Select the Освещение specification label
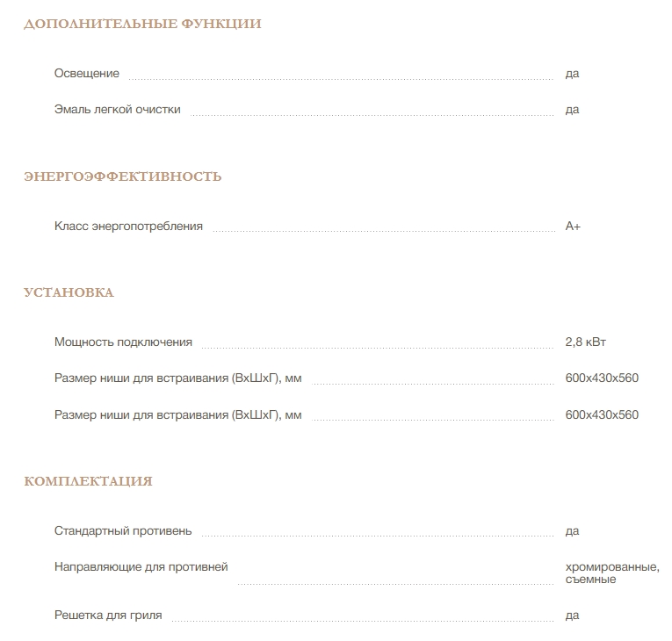Image resolution: width=672 pixels, height=641 pixels. click(87, 74)
